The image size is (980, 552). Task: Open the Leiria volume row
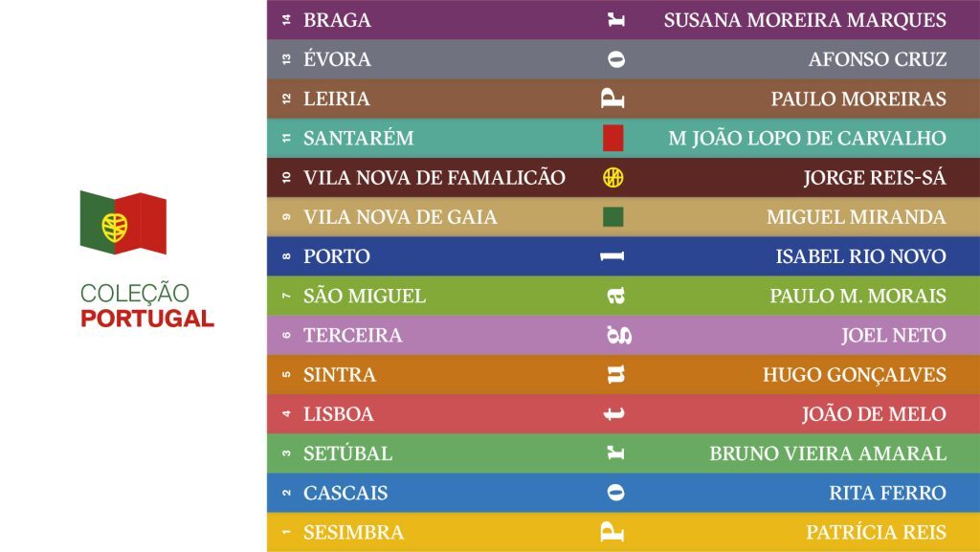click(x=623, y=99)
